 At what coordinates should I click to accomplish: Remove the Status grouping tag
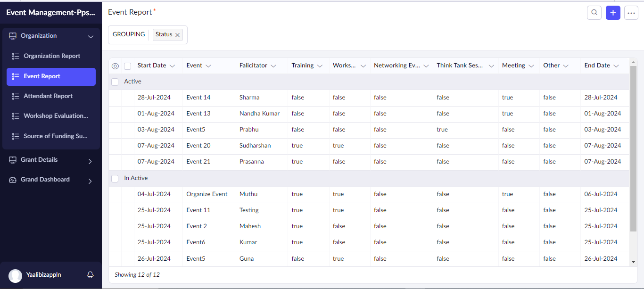click(178, 35)
